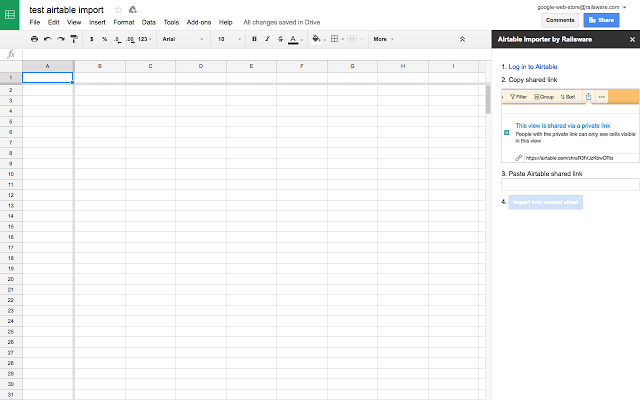
Task: Select row 25 header
Action: click(x=11, y=331)
